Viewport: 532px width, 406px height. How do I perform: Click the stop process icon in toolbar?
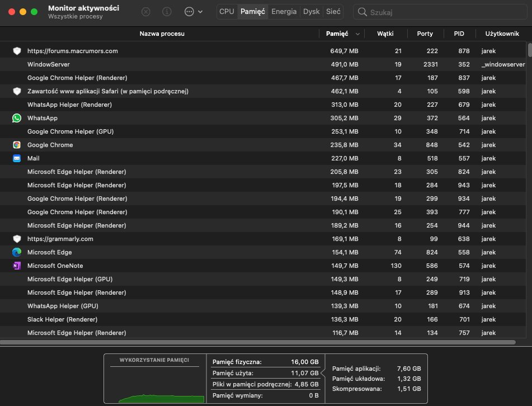coord(146,12)
